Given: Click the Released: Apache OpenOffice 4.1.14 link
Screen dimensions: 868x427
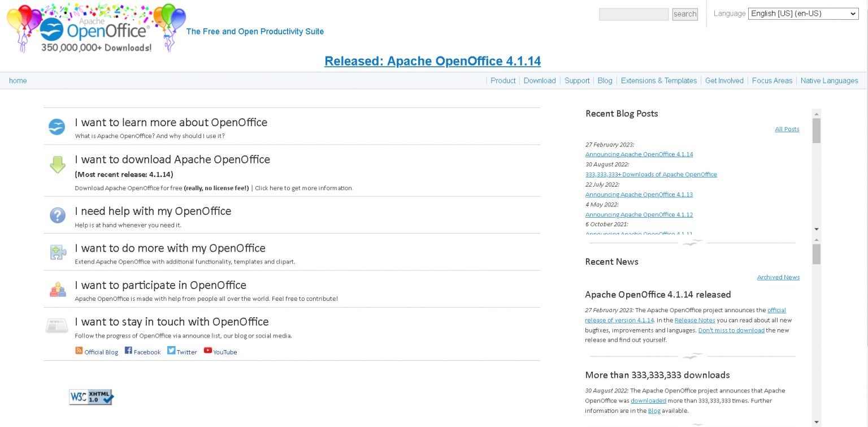Looking at the screenshot, I should tap(433, 61).
